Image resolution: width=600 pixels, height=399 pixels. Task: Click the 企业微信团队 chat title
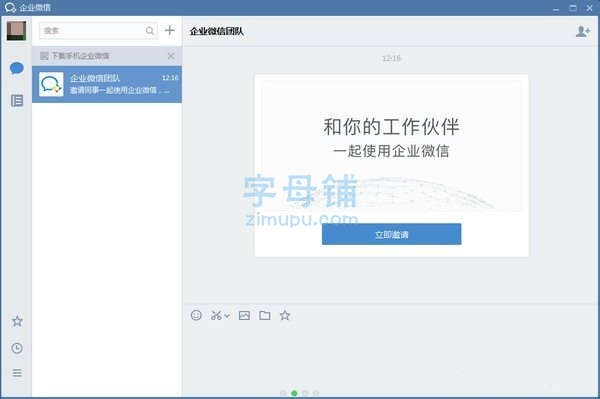coord(217,31)
